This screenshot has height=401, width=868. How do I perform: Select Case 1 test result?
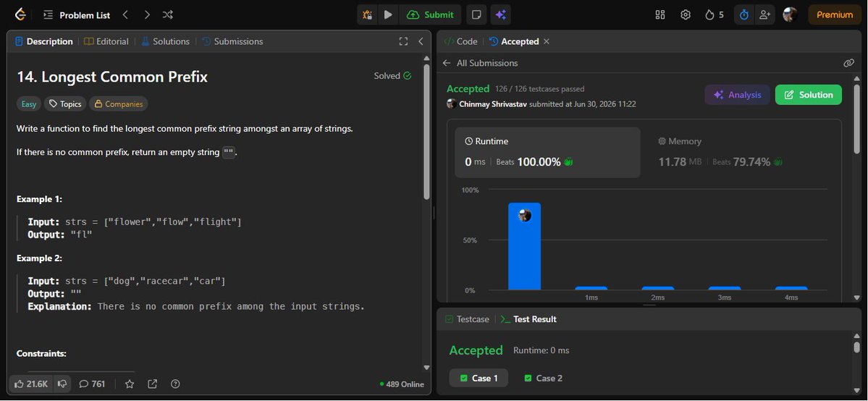click(479, 379)
